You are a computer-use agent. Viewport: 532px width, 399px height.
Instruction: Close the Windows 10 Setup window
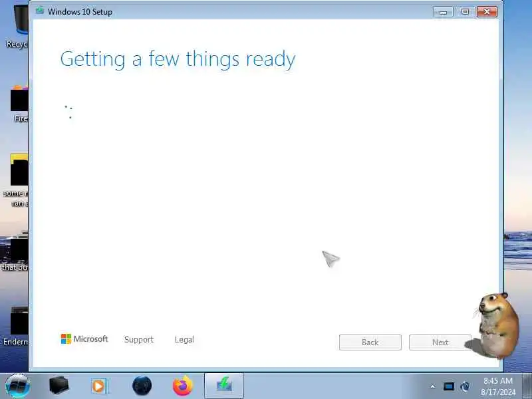[x=487, y=12]
